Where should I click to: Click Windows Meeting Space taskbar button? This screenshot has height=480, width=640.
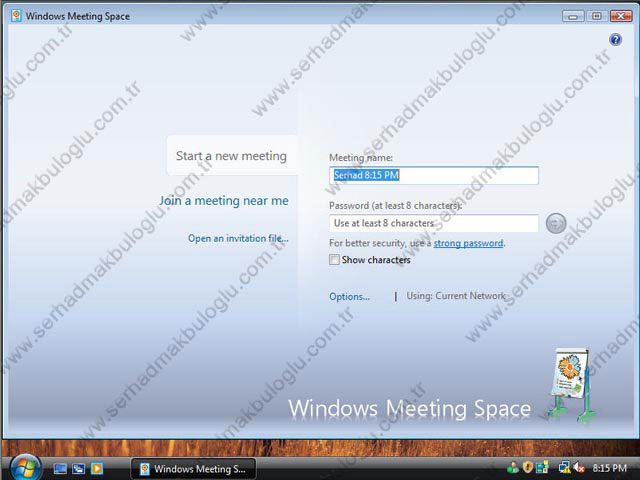click(193, 469)
